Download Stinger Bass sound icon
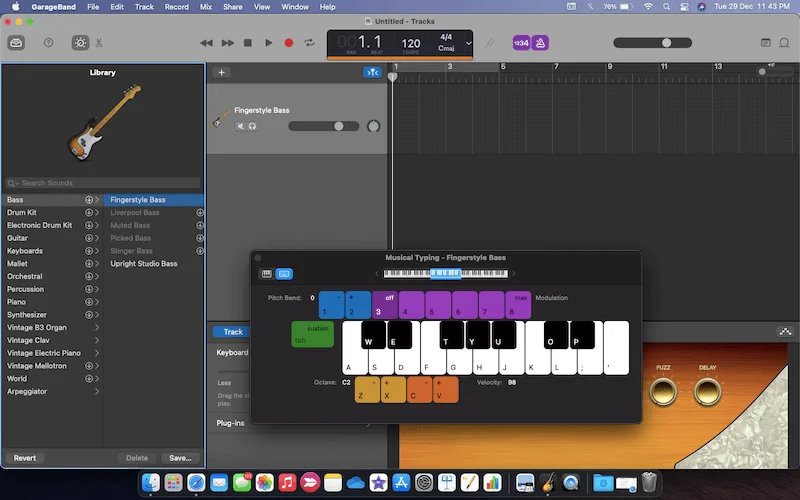Viewport: 800px width, 500px height. [x=199, y=251]
